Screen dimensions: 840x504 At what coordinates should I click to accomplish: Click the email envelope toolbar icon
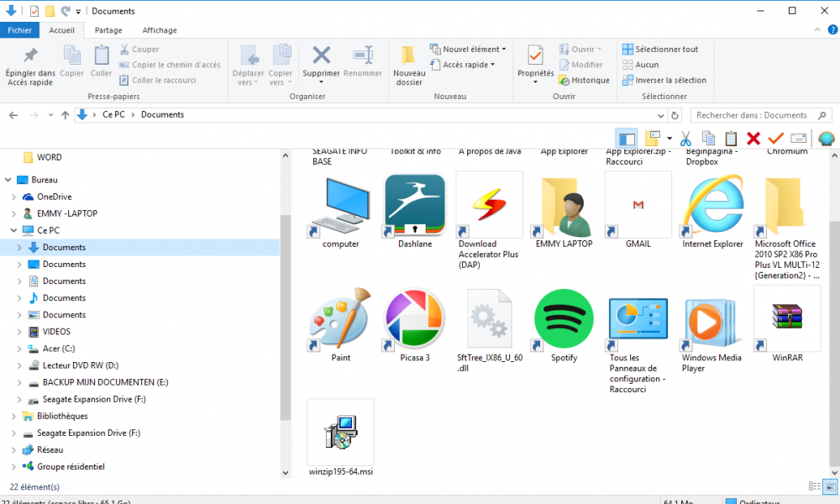[798, 138]
